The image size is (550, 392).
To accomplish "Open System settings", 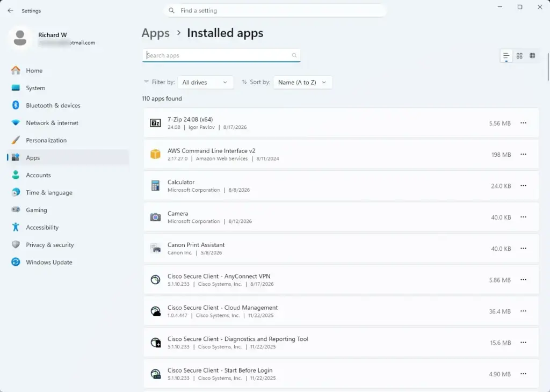I will 68,88.
